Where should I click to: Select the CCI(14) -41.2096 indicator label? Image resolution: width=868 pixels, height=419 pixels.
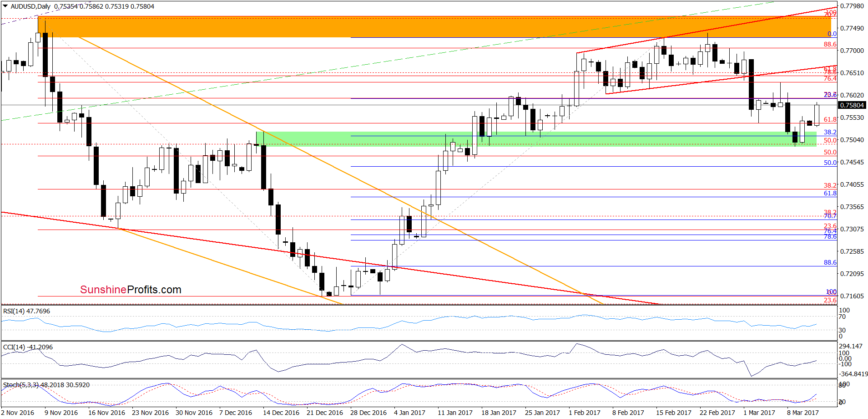(28, 347)
